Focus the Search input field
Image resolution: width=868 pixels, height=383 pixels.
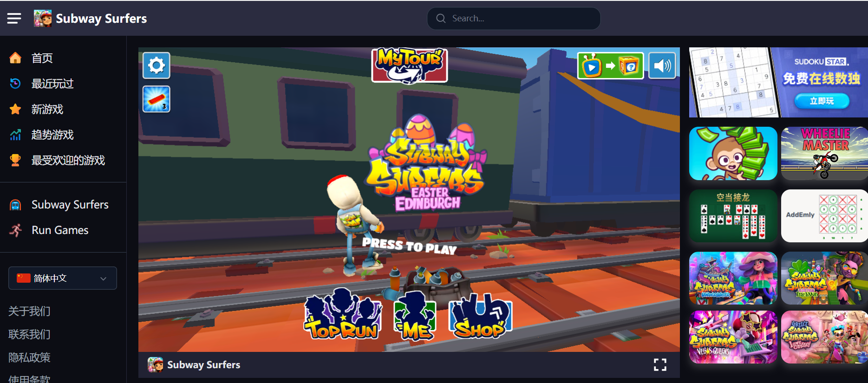click(514, 18)
